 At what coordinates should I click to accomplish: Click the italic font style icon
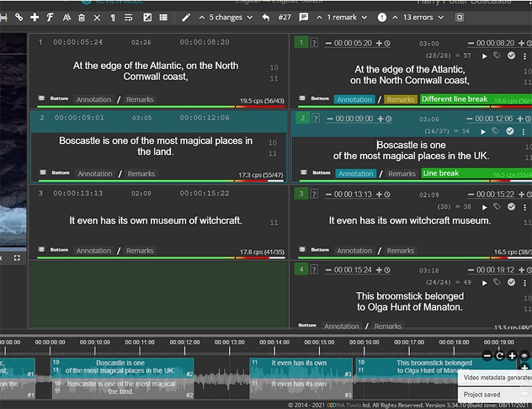(50, 17)
